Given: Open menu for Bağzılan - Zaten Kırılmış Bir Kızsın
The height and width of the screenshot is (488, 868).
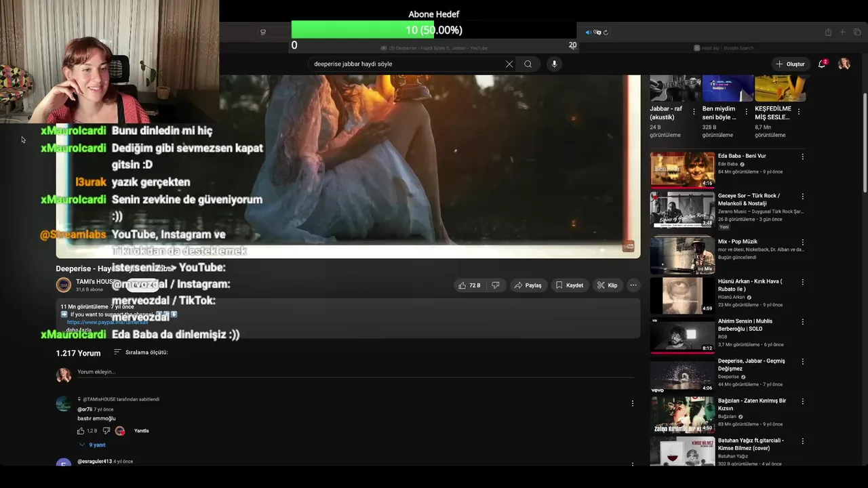Looking at the screenshot, I should click(x=803, y=401).
